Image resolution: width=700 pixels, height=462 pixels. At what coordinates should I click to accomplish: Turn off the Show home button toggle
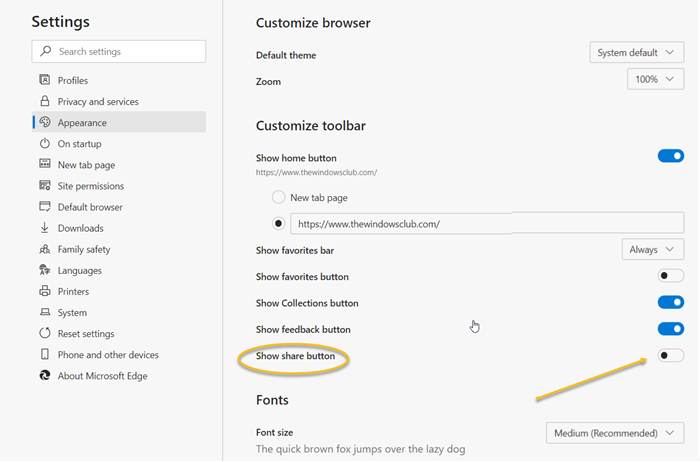[670, 156]
